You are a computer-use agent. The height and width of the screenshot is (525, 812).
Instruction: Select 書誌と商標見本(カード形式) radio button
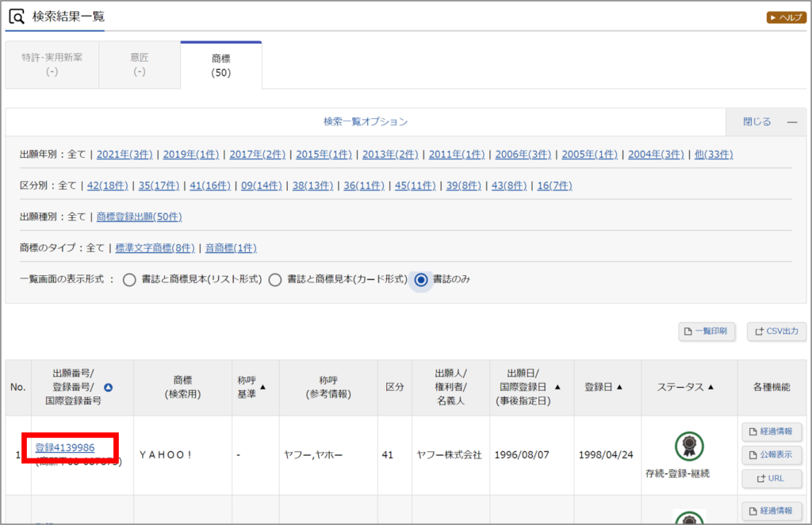(275, 280)
